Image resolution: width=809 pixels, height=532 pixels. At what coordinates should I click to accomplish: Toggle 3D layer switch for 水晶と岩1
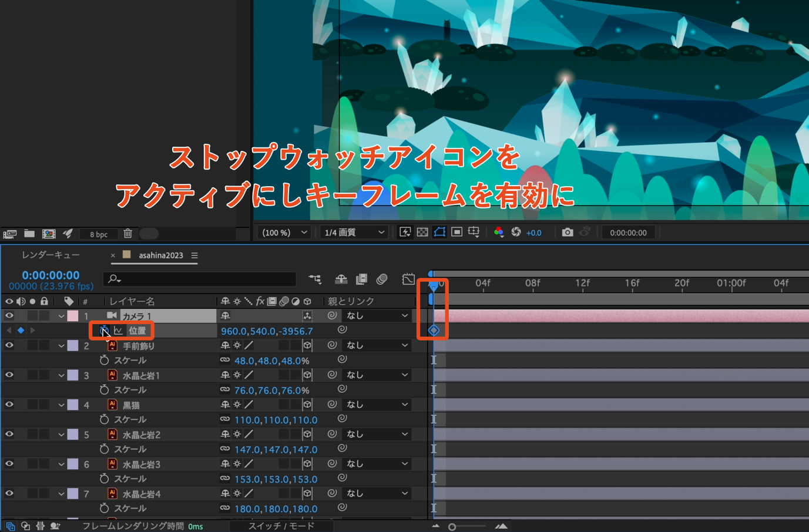click(307, 375)
